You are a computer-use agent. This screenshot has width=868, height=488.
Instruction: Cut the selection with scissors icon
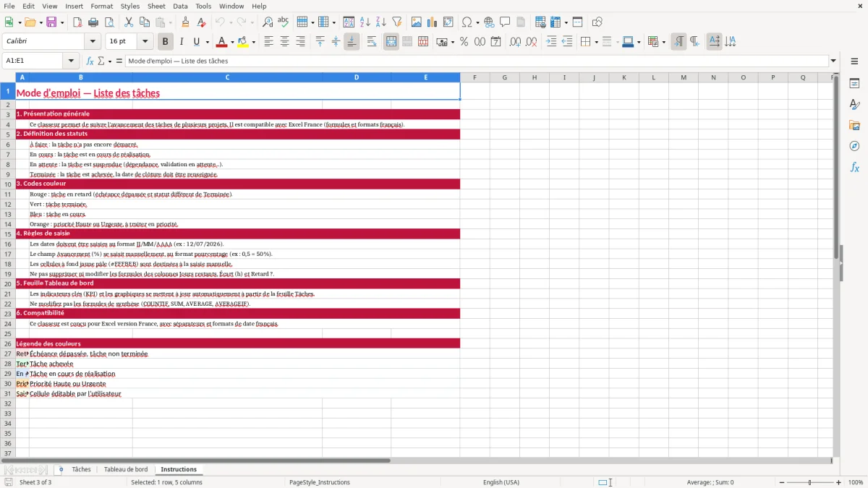pos(129,22)
